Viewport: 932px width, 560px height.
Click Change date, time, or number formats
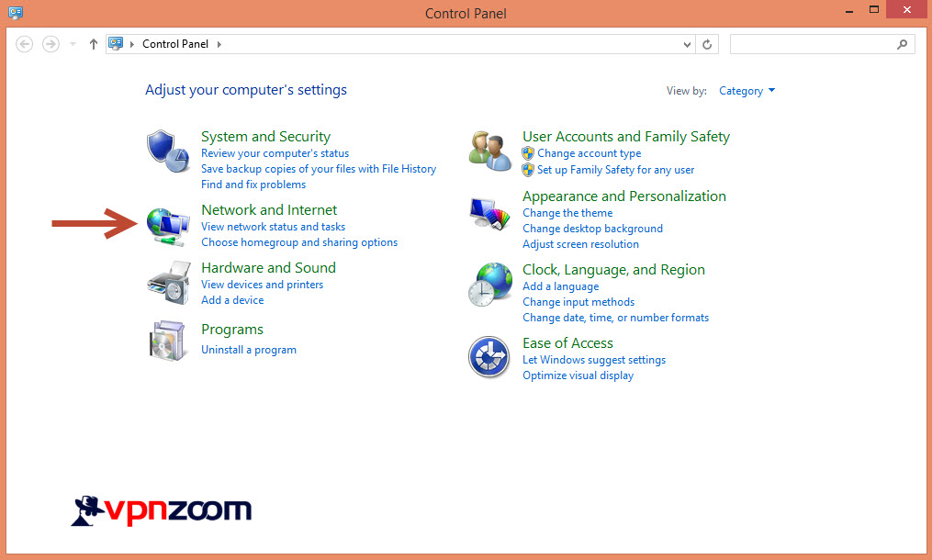coord(616,318)
